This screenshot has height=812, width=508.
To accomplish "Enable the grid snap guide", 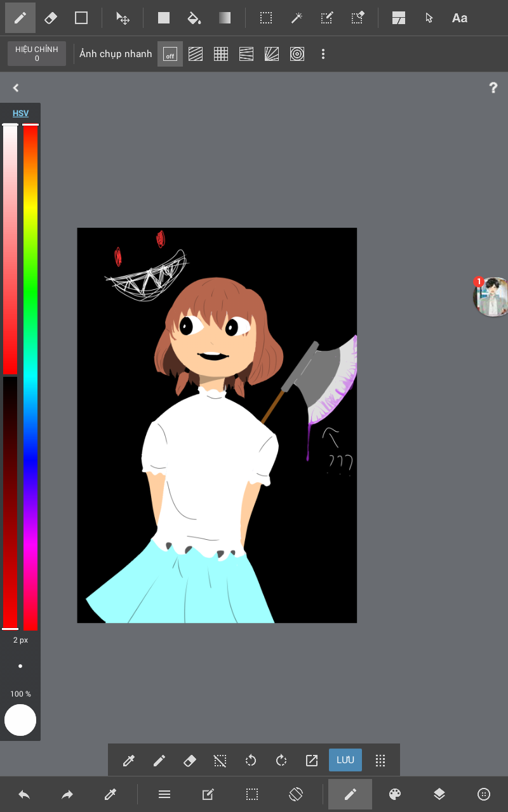I will click(220, 54).
